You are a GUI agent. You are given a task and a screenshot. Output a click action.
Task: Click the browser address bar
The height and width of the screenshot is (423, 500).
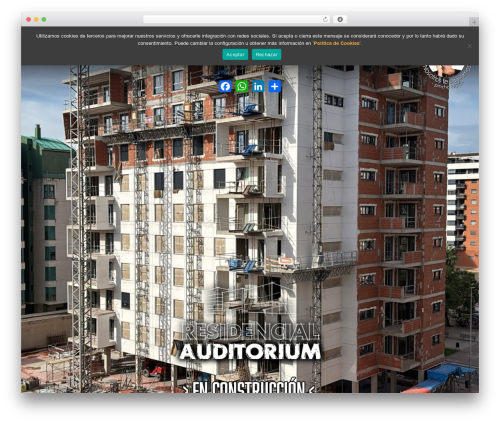tap(237, 19)
